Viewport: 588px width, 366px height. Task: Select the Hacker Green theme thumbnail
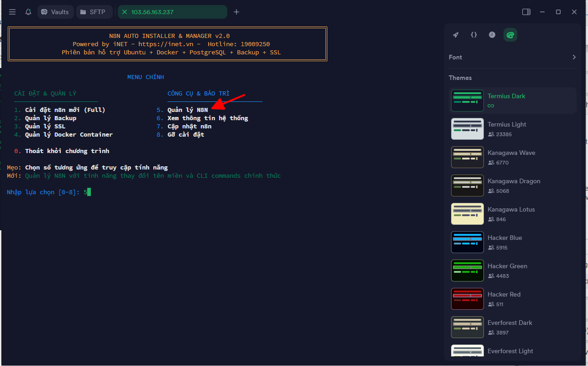tap(467, 271)
